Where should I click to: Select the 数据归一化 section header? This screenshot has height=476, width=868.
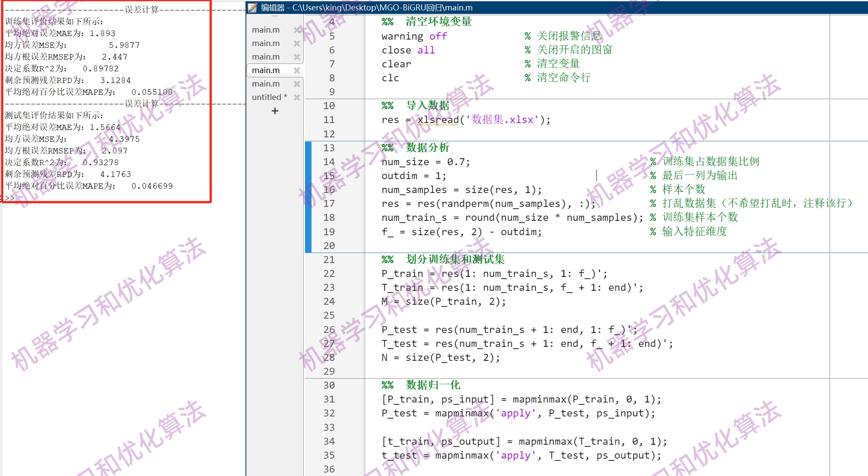coord(433,385)
